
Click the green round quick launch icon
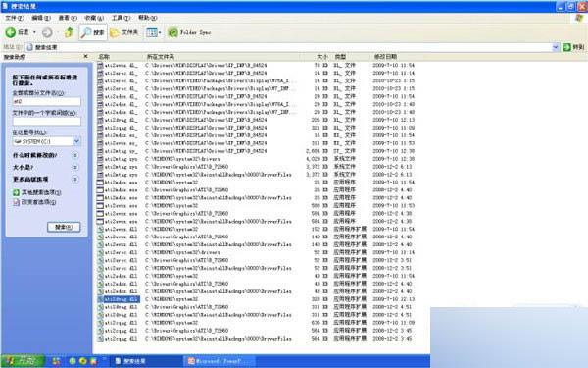(x=73, y=361)
